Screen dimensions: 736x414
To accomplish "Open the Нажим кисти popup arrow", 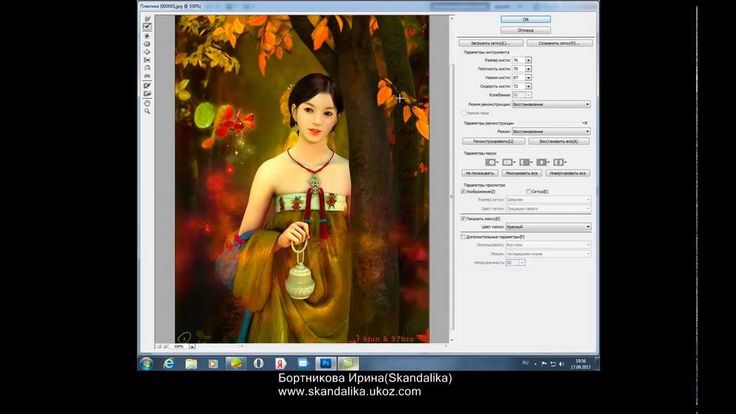I will [529, 77].
